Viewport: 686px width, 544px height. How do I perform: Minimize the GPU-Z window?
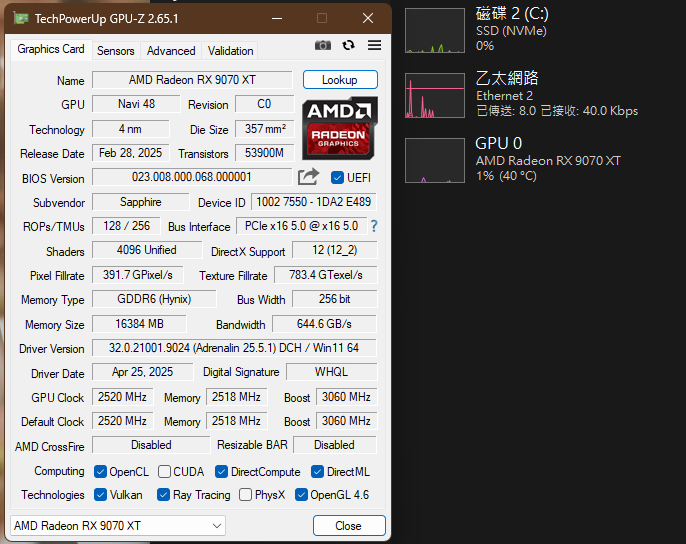pyautogui.click(x=276, y=18)
